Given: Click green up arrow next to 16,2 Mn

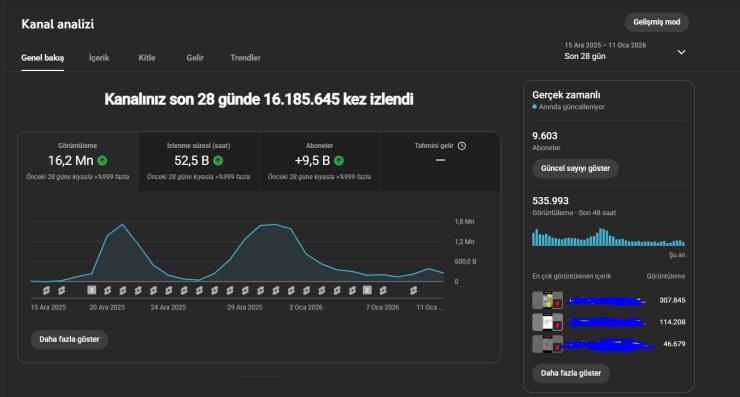Looking at the screenshot, I should coord(102,160).
